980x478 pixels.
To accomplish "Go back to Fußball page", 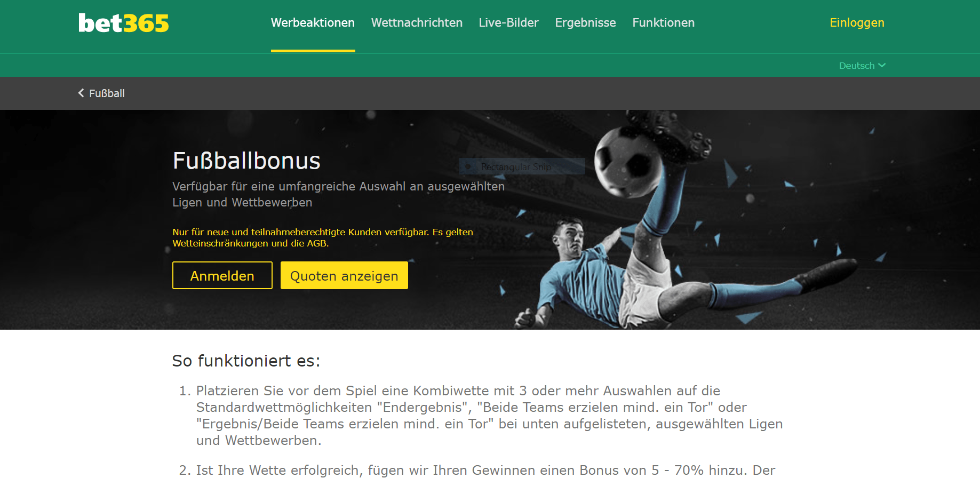I will click(x=107, y=93).
